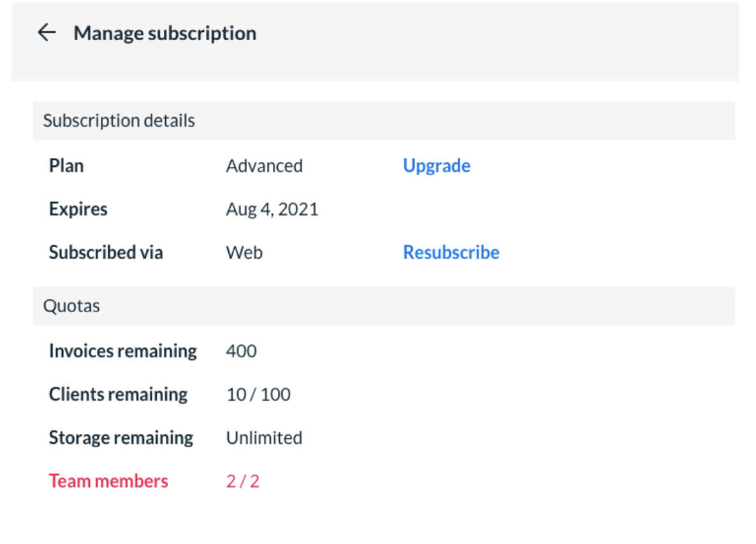
Task: Click the Manage subscription title
Action: (x=165, y=32)
